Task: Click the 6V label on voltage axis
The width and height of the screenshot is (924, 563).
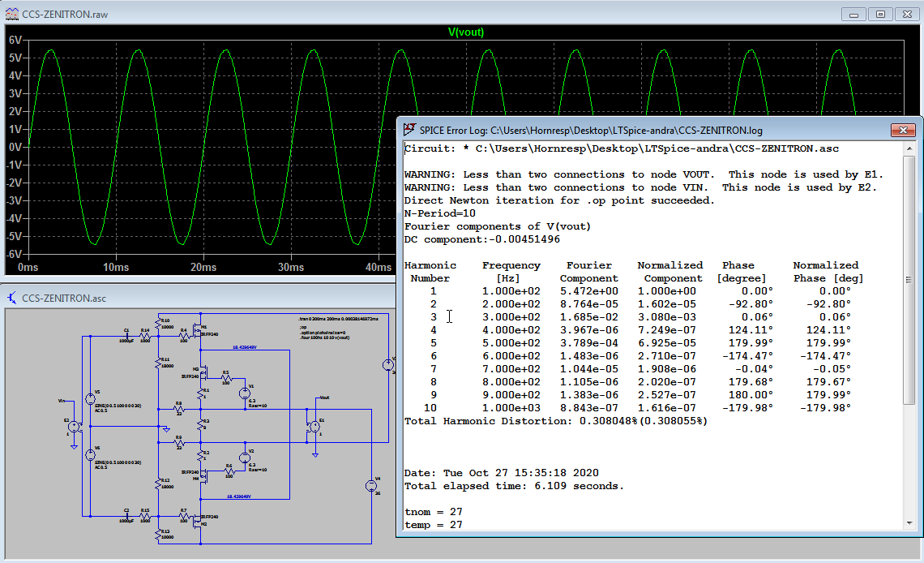Action: coord(15,40)
